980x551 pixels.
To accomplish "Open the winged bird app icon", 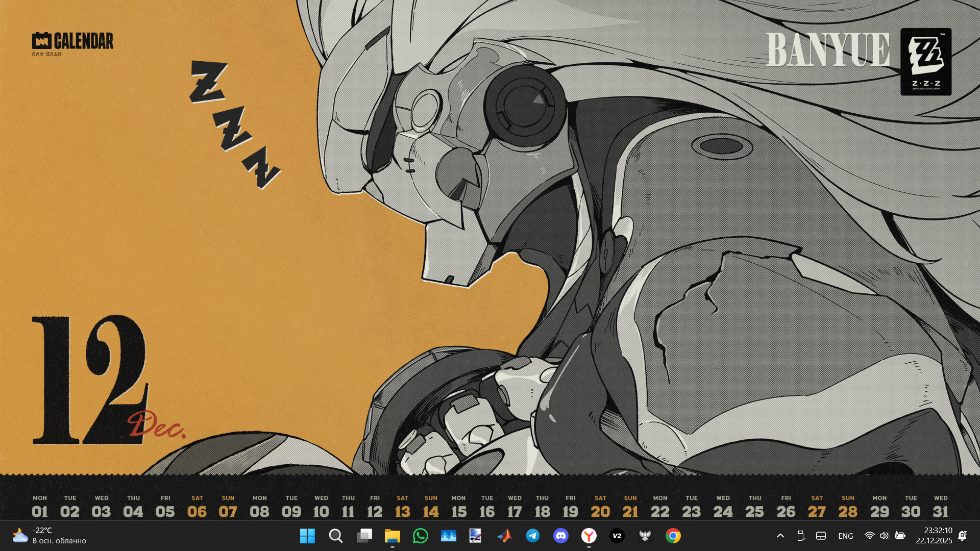I will (645, 536).
